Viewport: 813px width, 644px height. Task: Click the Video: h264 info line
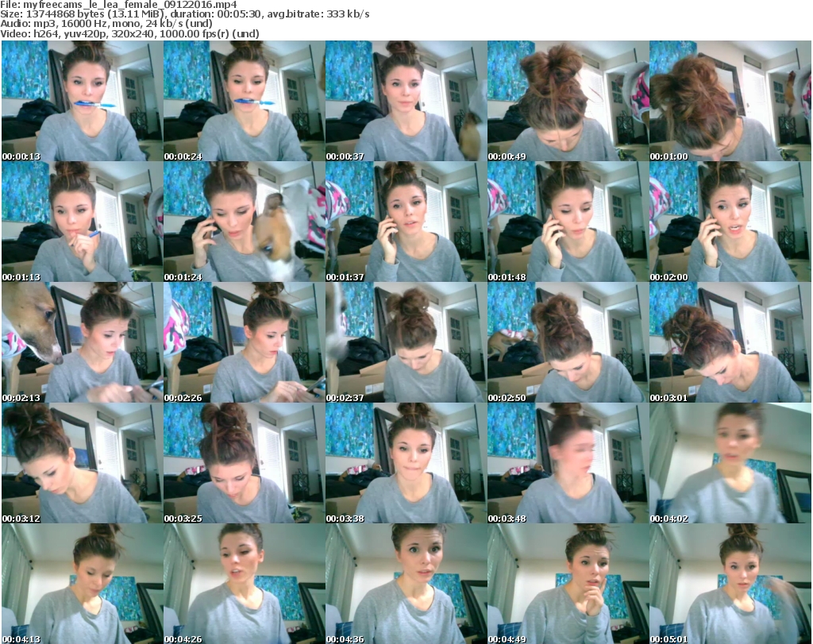[x=129, y=33]
